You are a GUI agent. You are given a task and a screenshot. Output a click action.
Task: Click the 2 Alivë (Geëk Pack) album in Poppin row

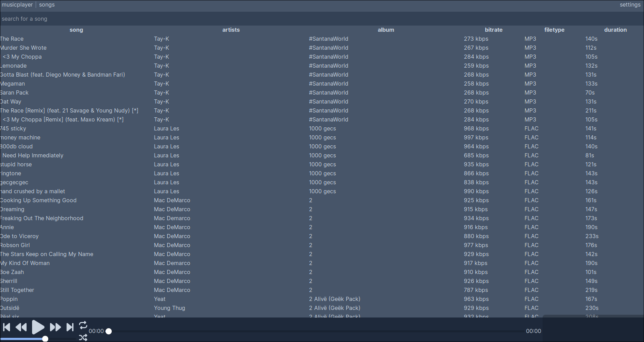pyautogui.click(x=335, y=299)
